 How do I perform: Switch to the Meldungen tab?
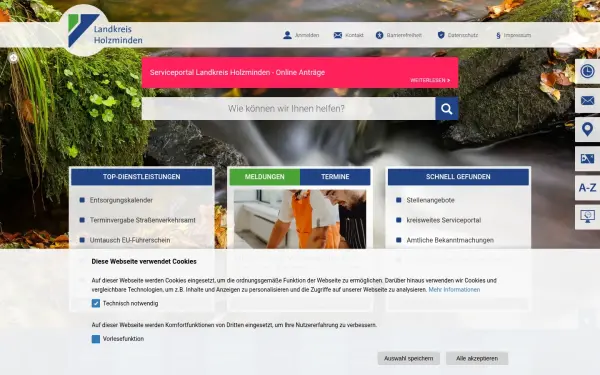click(264, 177)
